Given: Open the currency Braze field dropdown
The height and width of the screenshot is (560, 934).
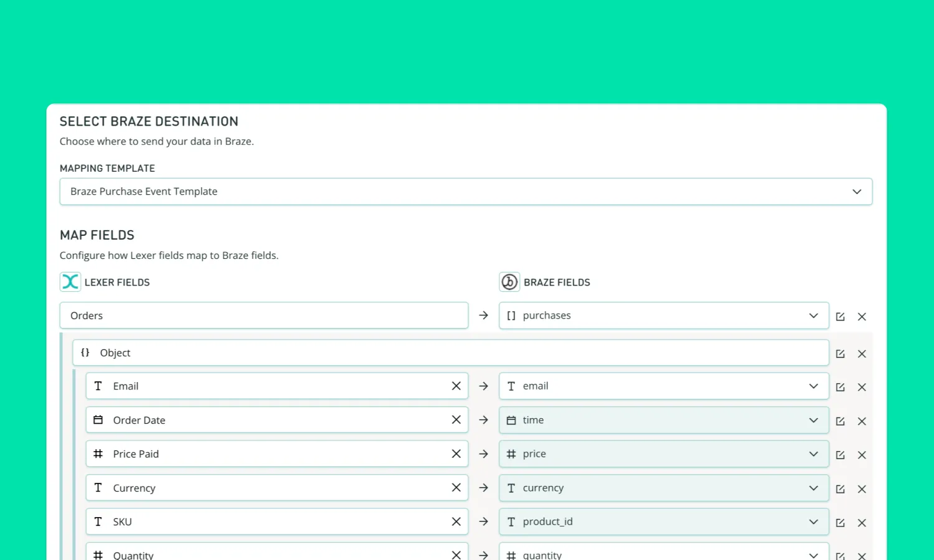Looking at the screenshot, I should 664,488.
